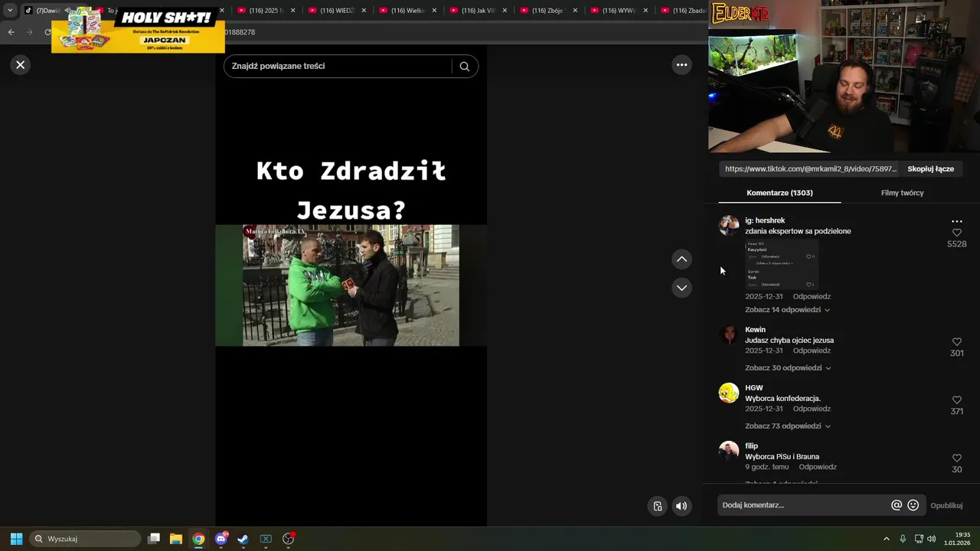
Task: Click username 'ig: hershrek'
Action: coord(765,220)
